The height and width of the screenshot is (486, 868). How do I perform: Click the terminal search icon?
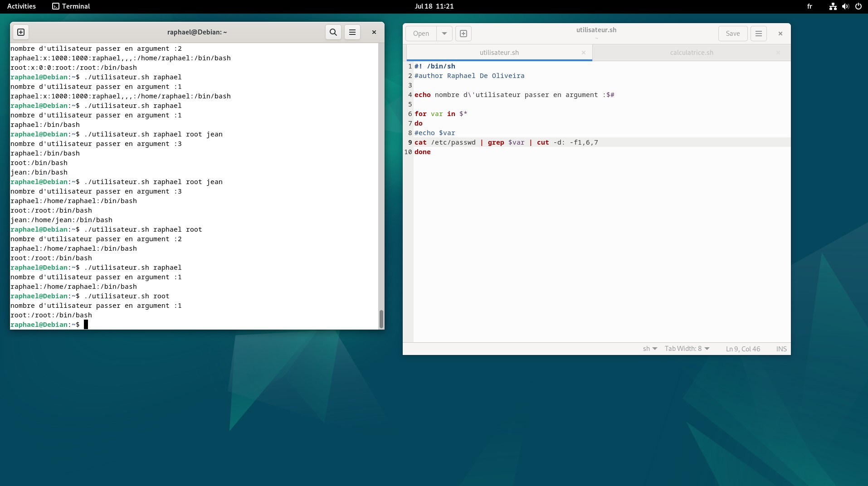pyautogui.click(x=333, y=32)
